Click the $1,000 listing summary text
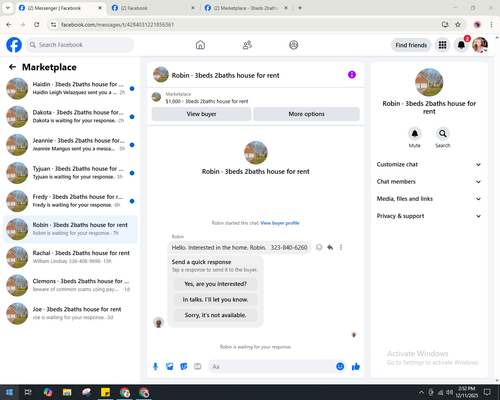Viewport: 500px width, 400px height. [x=207, y=101]
